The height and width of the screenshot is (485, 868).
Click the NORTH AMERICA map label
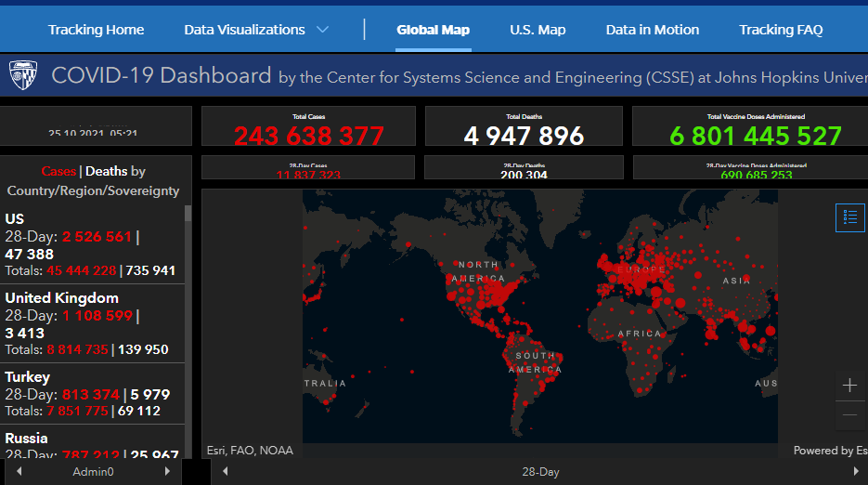[478, 271]
